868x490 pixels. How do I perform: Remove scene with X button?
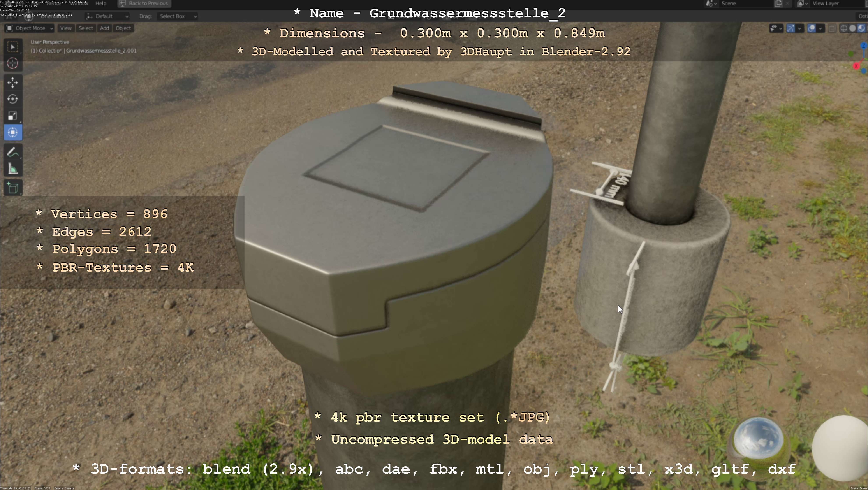787,3
